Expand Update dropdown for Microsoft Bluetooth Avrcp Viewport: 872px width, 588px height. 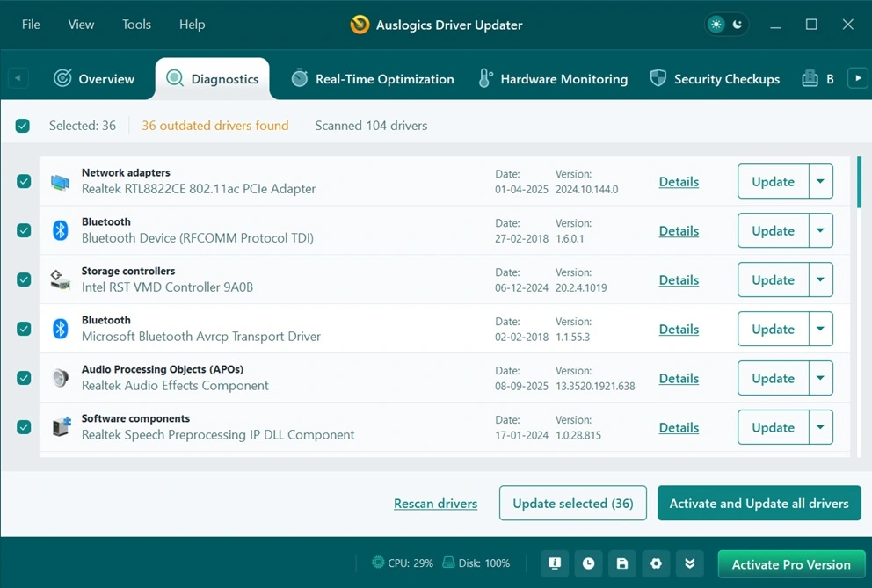coord(821,329)
